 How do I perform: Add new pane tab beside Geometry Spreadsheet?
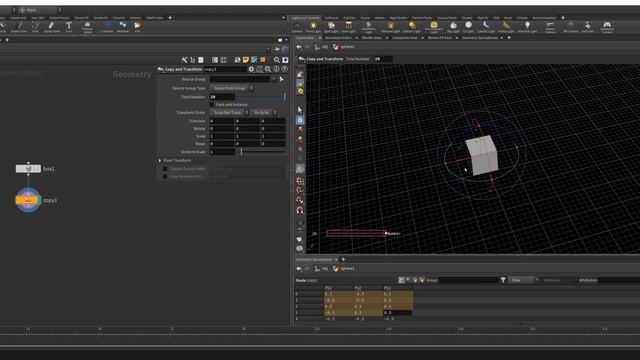[509, 38]
